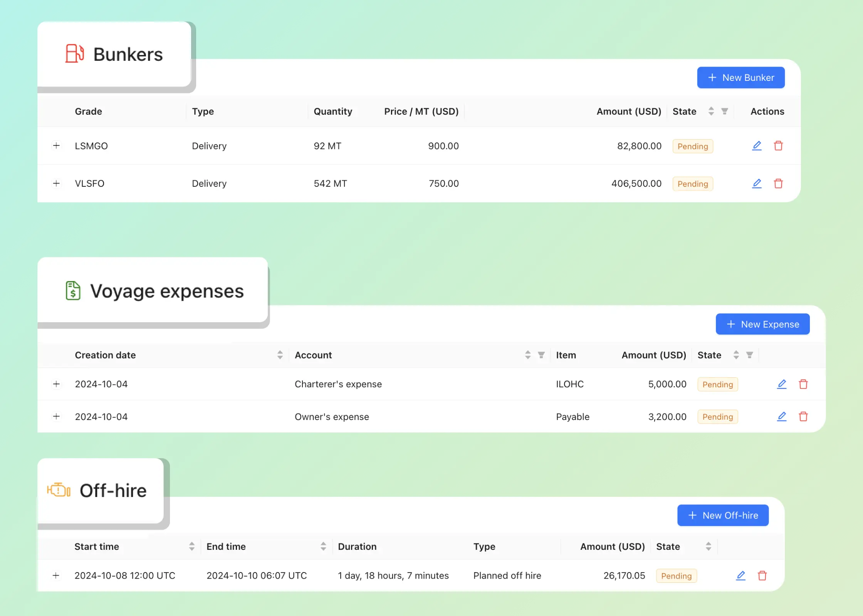The height and width of the screenshot is (616, 863).
Task: Sort off-hire by Start time
Action: [191, 546]
